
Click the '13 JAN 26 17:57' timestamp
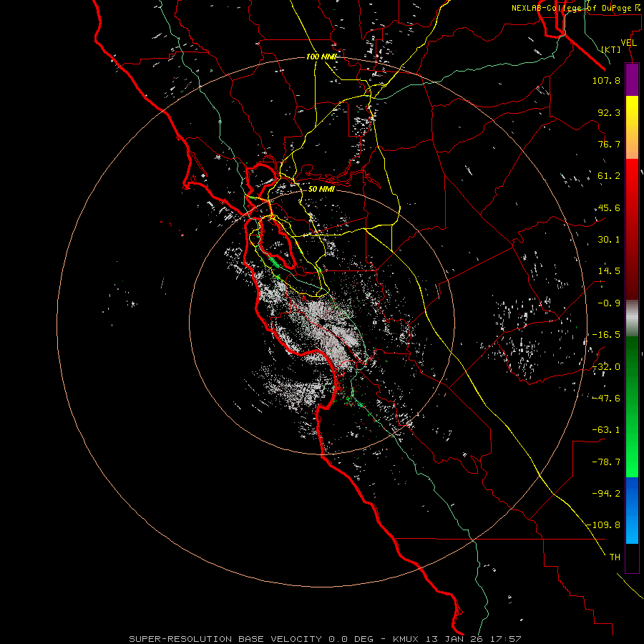point(474,639)
